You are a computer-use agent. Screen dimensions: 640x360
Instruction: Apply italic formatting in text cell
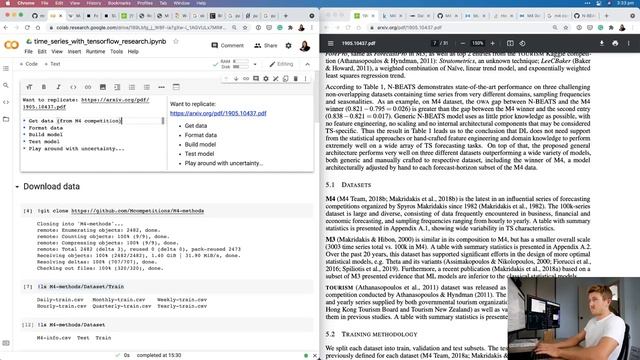click(x=58, y=87)
